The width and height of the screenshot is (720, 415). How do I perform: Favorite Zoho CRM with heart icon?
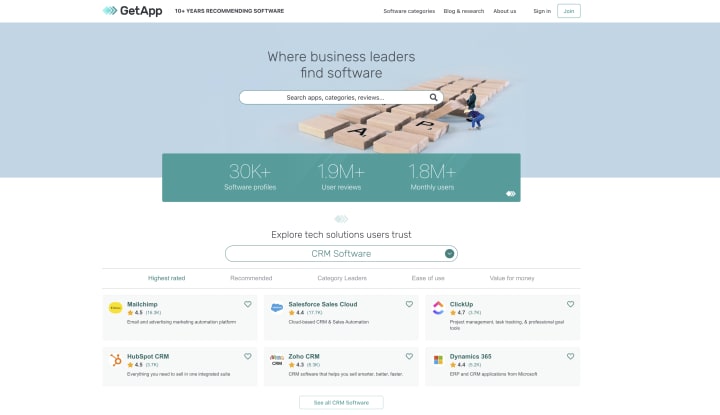409,356
